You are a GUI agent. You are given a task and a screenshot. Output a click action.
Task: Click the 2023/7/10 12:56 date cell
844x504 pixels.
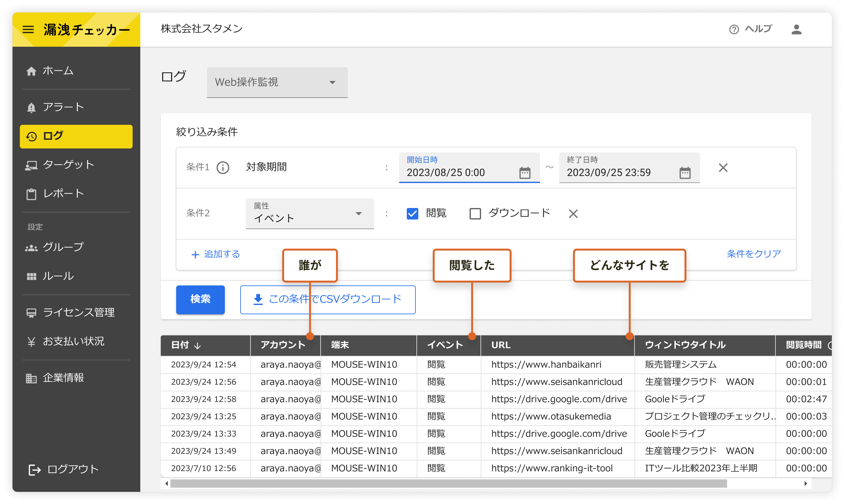coord(205,469)
